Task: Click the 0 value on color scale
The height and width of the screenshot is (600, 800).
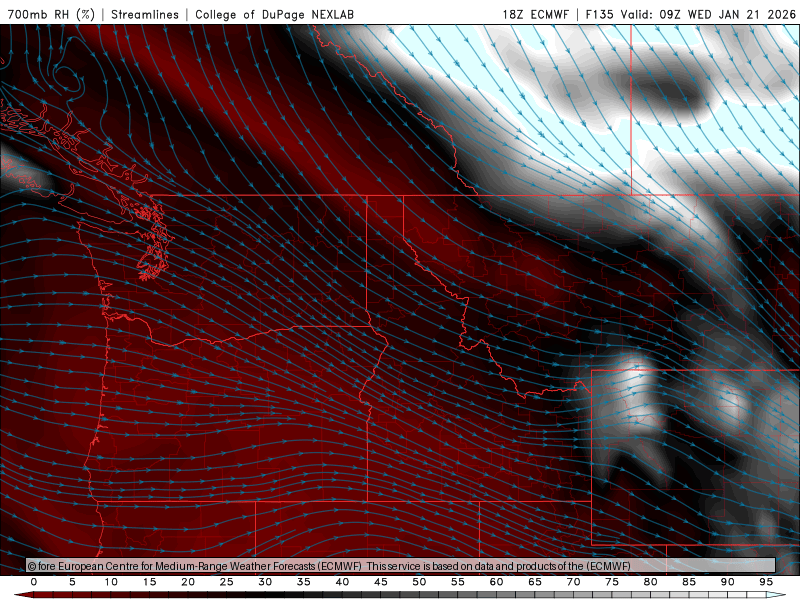Action: coord(34,582)
